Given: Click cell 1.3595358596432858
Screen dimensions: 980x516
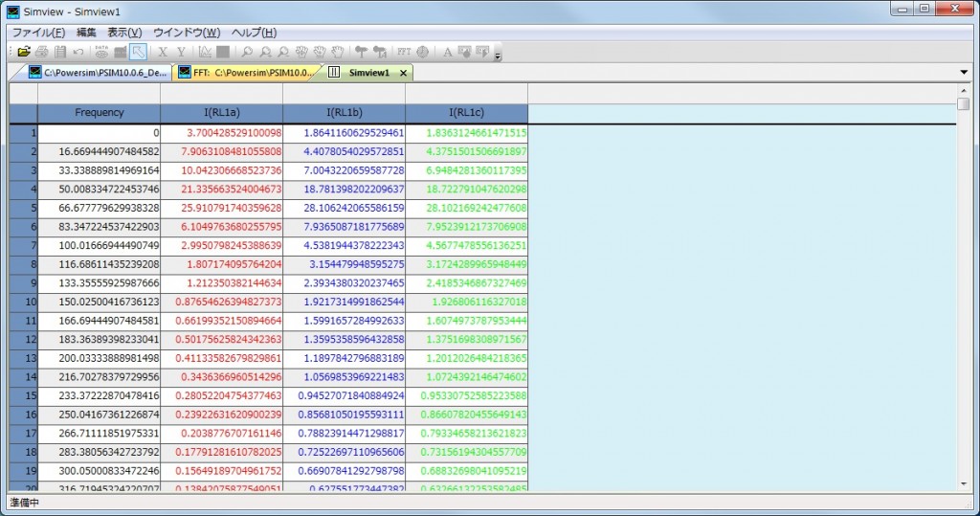Looking at the screenshot, I should (x=344, y=339).
